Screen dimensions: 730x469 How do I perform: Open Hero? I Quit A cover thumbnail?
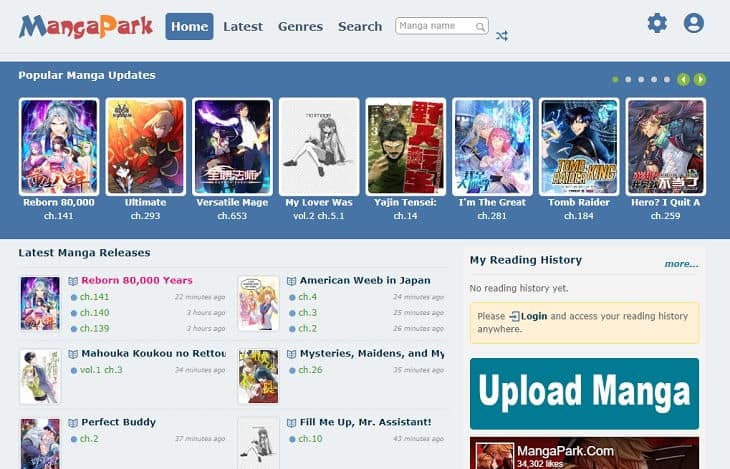point(666,146)
